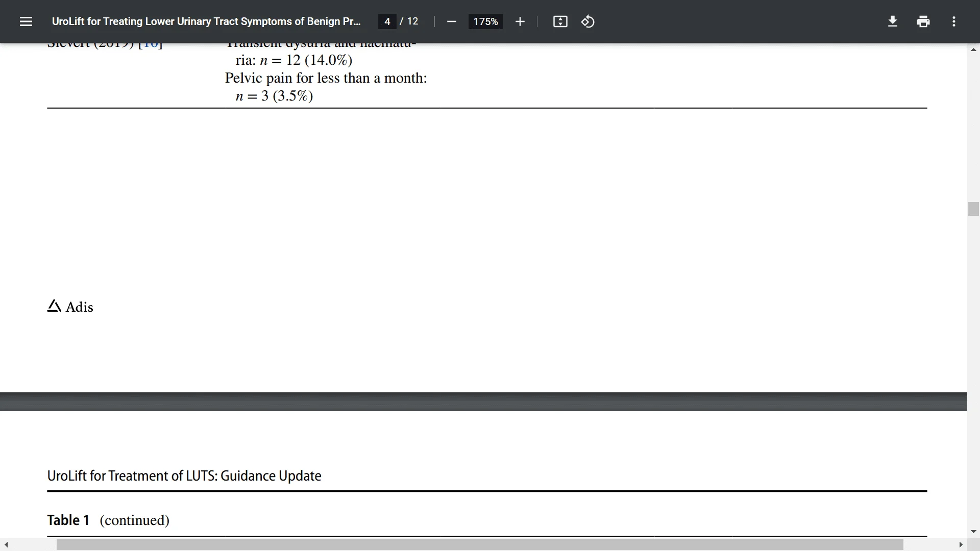Click the scroll down arrow
This screenshot has width=980, height=551.
coord(973,532)
